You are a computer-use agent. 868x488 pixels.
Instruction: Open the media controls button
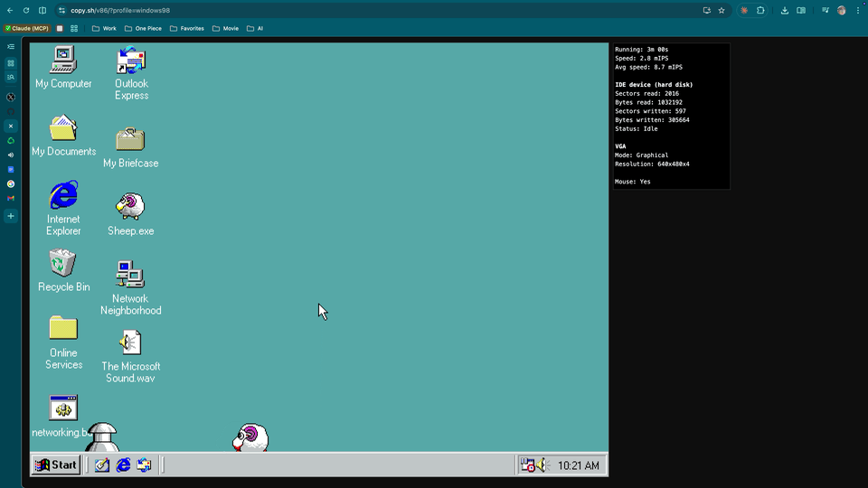click(x=826, y=11)
